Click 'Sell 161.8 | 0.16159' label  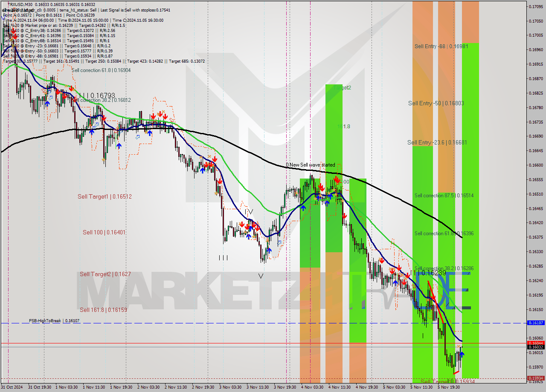[103, 310]
